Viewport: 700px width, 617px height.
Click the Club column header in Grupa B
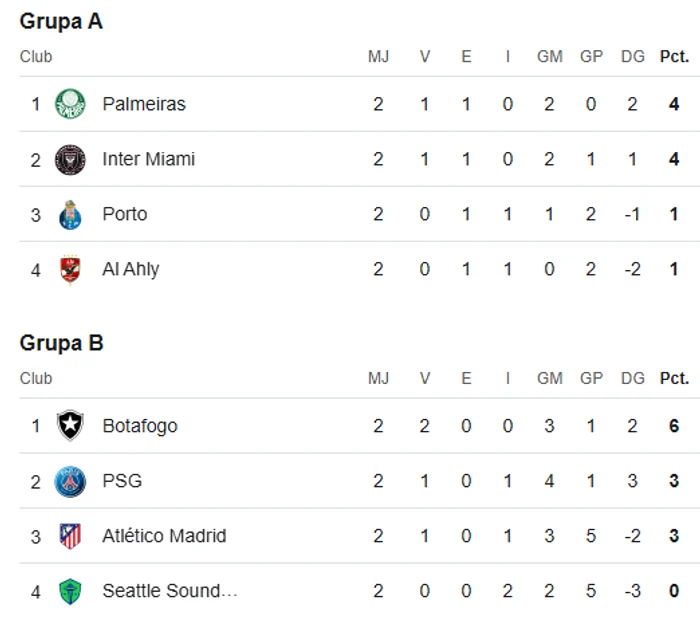[36, 378]
